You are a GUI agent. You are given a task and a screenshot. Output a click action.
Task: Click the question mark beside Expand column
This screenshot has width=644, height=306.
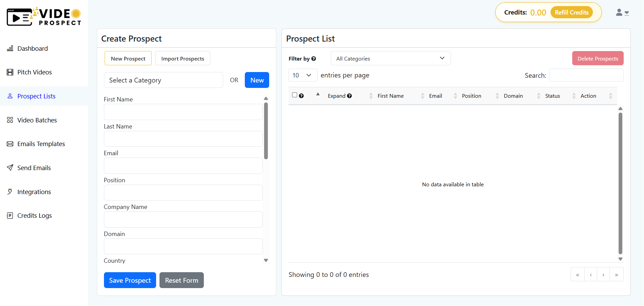[349, 96]
